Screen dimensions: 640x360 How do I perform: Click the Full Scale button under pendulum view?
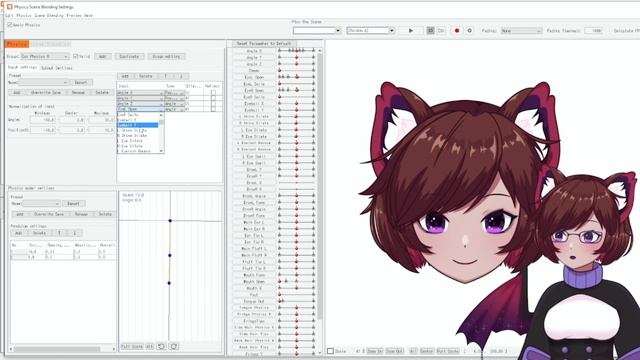tap(132, 346)
